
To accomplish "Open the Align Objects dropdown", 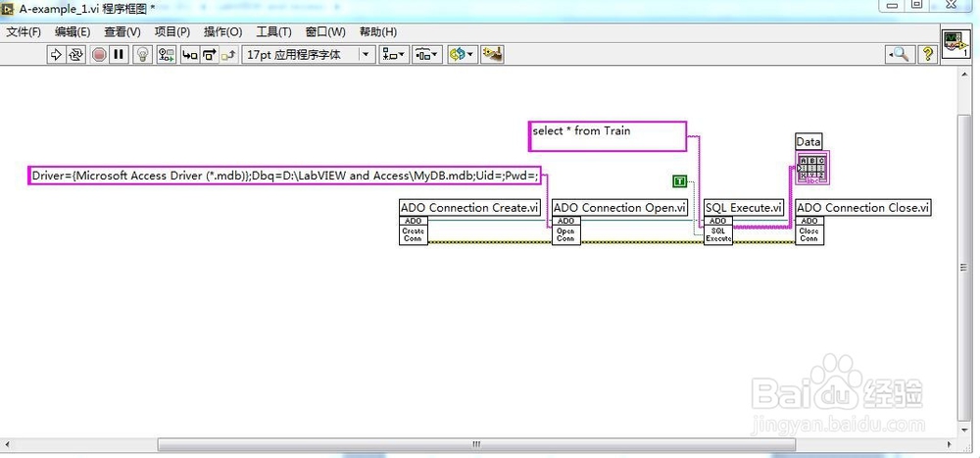I will [x=394, y=55].
